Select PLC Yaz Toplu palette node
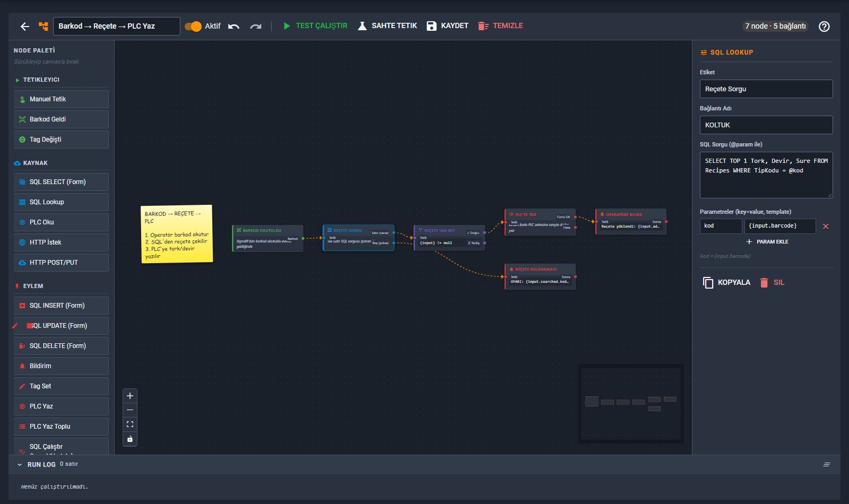 tap(61, 427)
